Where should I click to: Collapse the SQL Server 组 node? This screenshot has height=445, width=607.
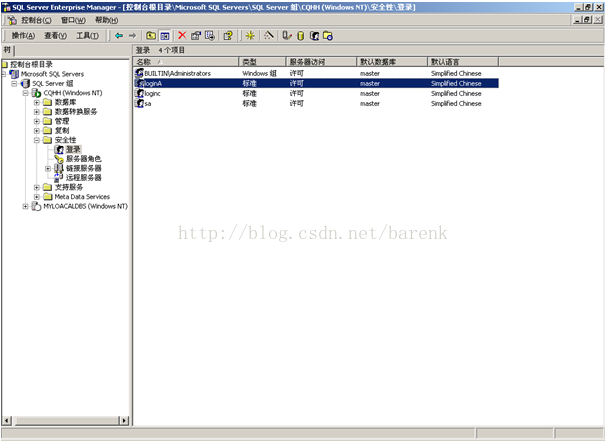[14, 84]
